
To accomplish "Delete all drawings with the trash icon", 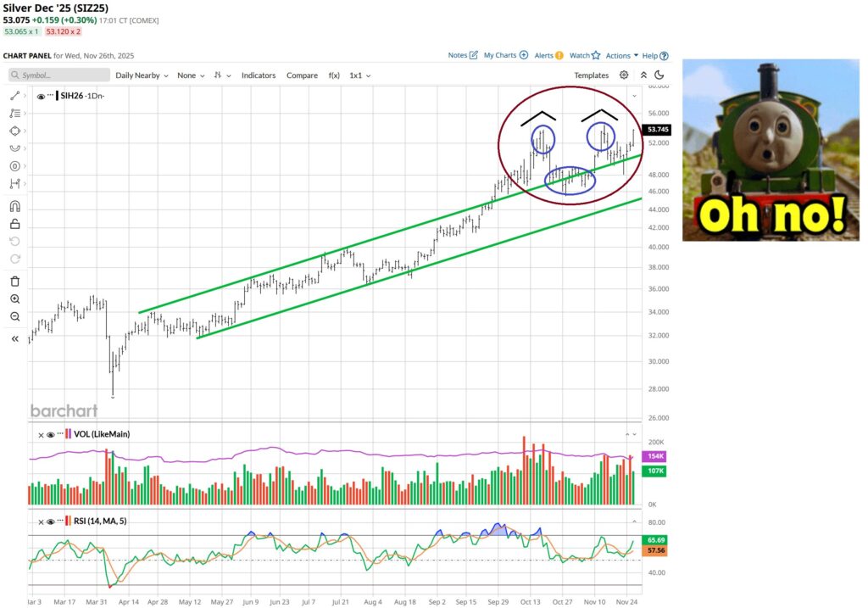I will pyautogui.click(x=14, y=281).
